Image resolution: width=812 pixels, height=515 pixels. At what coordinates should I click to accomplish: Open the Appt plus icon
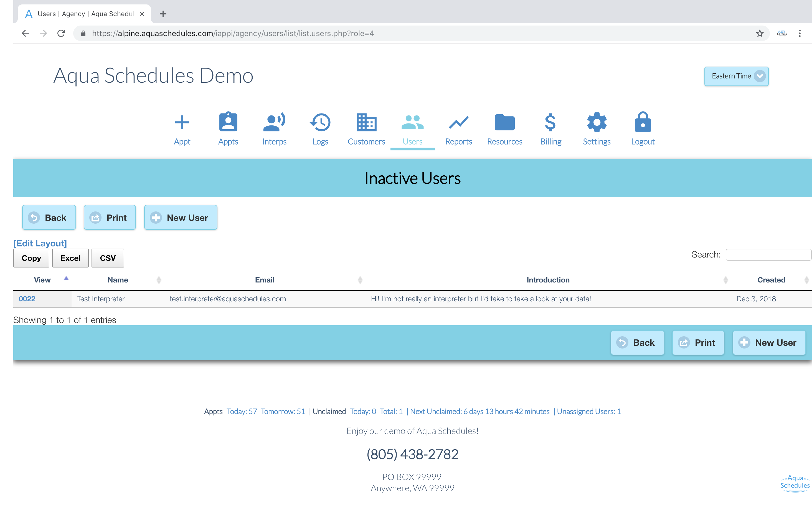(x=182, y=122)
